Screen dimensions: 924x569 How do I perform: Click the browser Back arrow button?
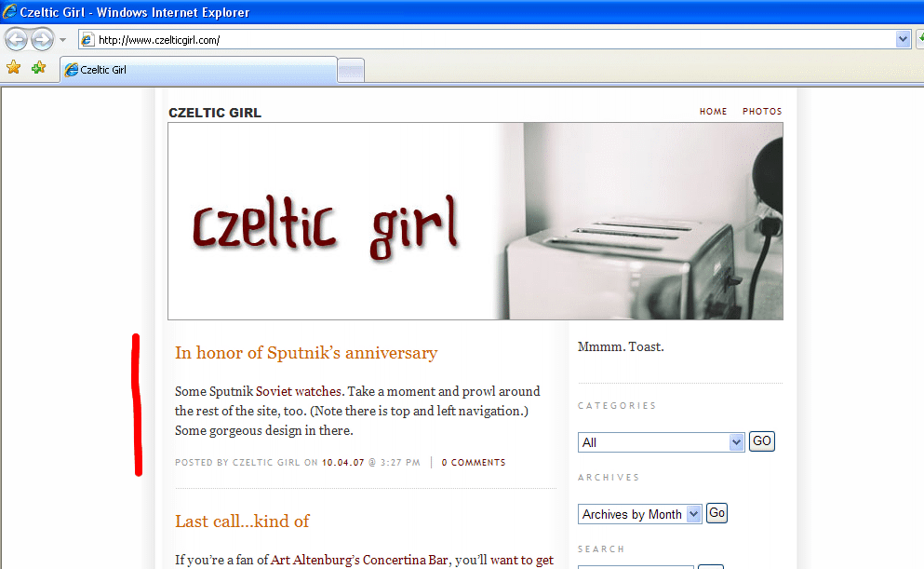click(17, 39)
